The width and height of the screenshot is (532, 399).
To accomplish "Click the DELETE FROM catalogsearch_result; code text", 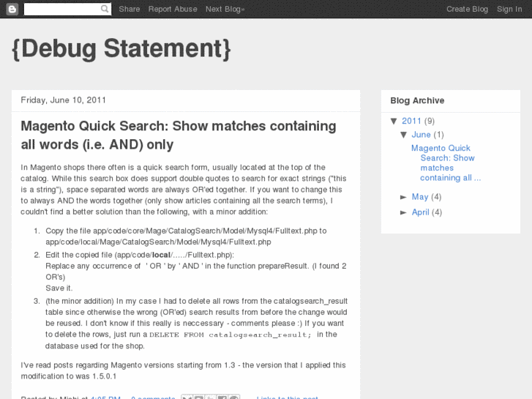I will coord(230,335).
